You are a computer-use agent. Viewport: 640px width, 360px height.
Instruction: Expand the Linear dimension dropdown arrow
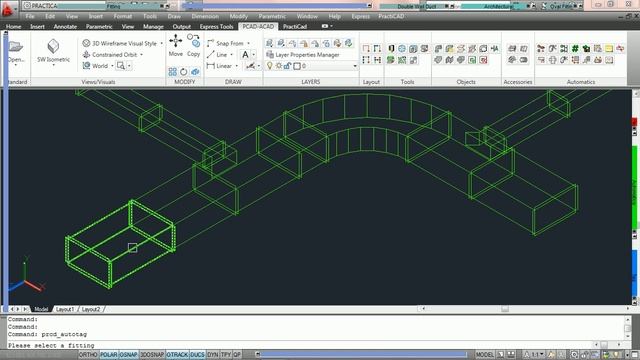pyautogui.click(x=236, y=66)
